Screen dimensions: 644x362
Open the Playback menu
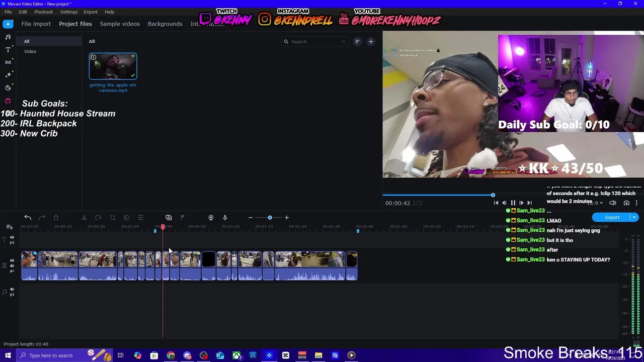[44, 12]
